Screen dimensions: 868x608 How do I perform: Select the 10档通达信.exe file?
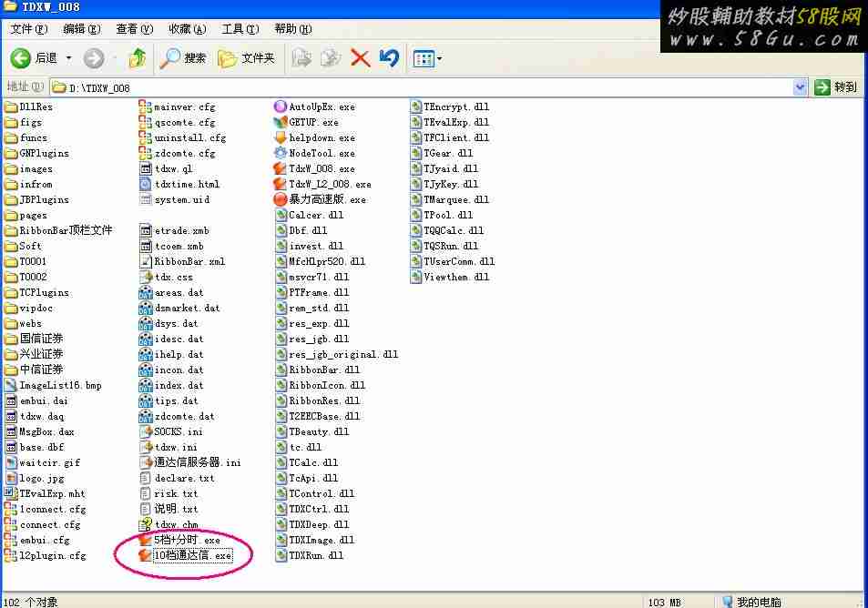[186, 555]
